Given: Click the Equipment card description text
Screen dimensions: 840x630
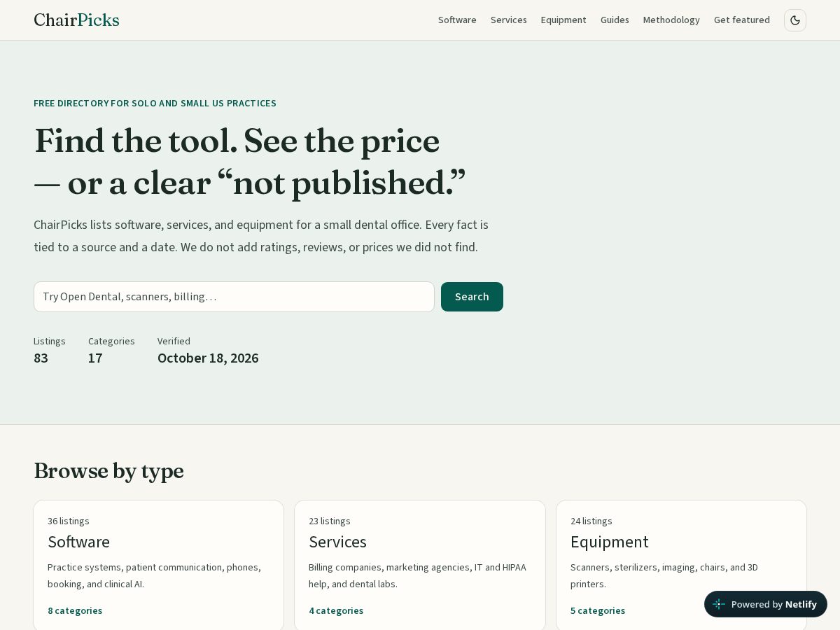Looking at the screenshot, I should 664,575.
